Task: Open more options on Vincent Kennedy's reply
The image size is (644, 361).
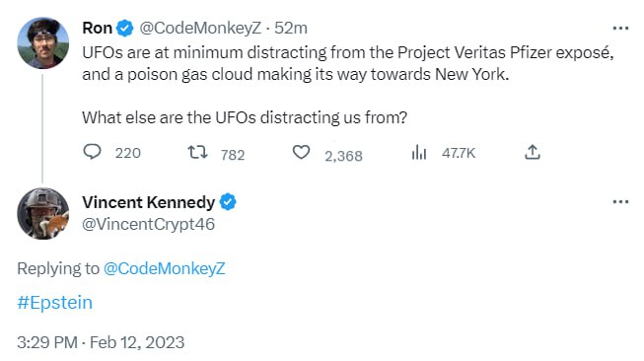Action: [x=620, y=201]
